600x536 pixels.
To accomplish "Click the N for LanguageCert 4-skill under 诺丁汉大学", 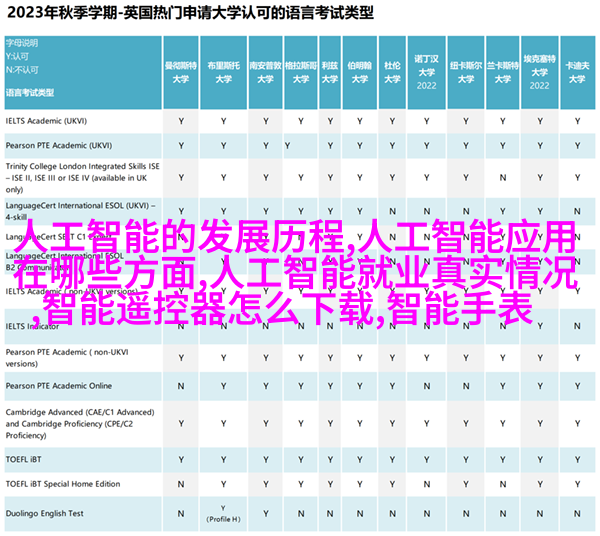I will [x=427, y=211].
